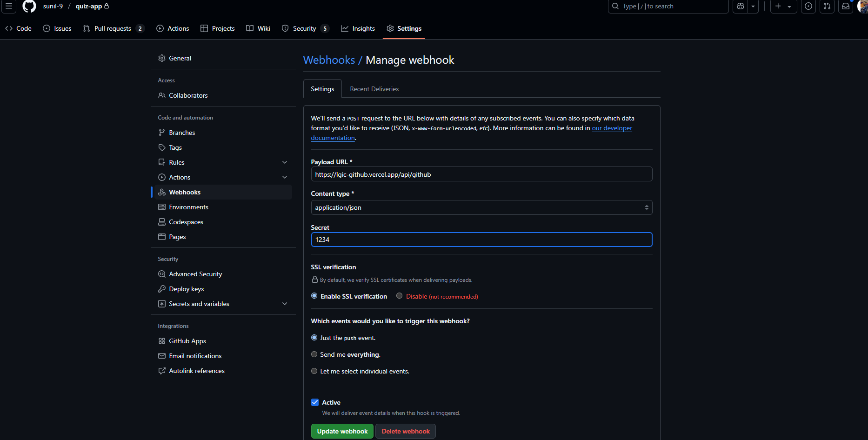Go to GitHub home via Octocat logo
Screen dimensions: 868x440
pos(29,6)
